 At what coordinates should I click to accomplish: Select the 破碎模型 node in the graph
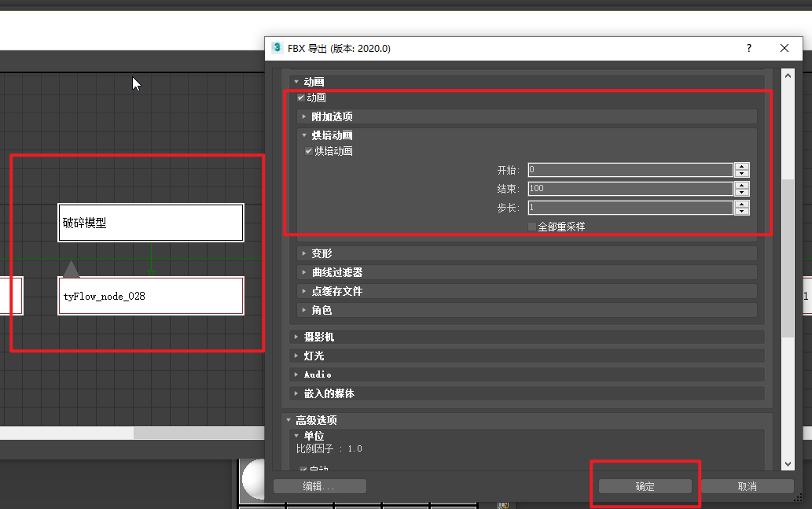pos(151,223)
